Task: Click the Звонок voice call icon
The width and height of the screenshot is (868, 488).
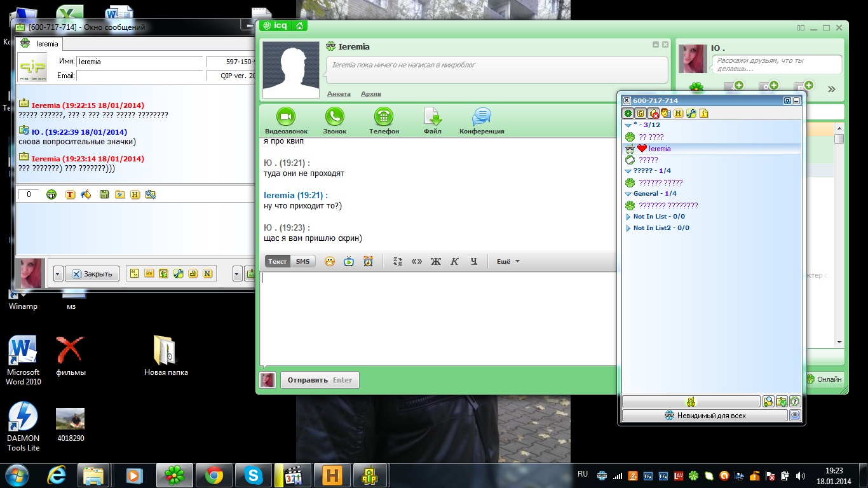Action: coord(334,117)
